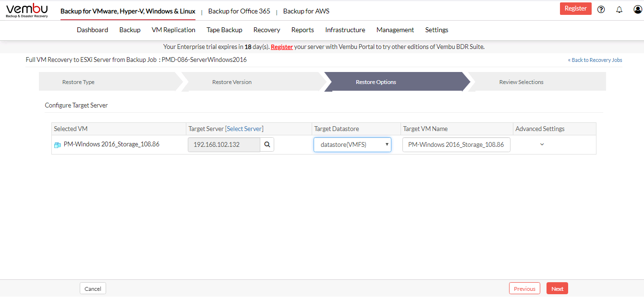Image resolution: width=644 pixels, height=299 pixels.
Task: Click the Target Server field 192.168.102.132
Action: tap(224, 144)
